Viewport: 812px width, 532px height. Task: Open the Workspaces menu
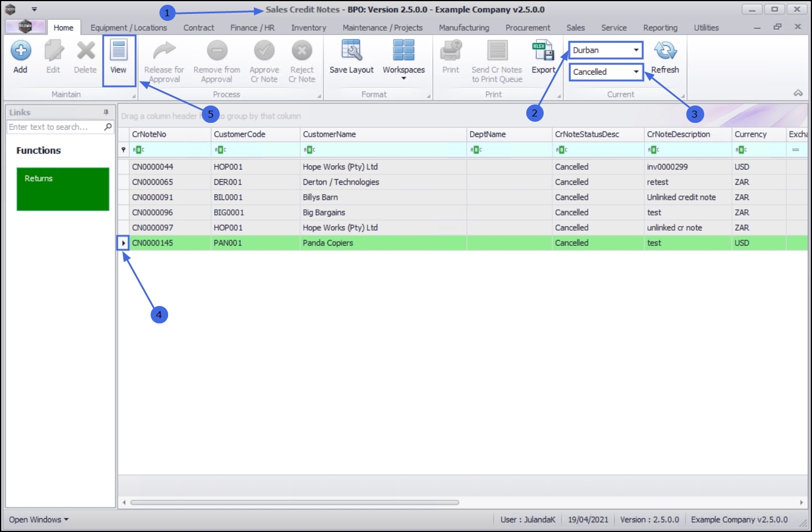(x=404, y=59)
